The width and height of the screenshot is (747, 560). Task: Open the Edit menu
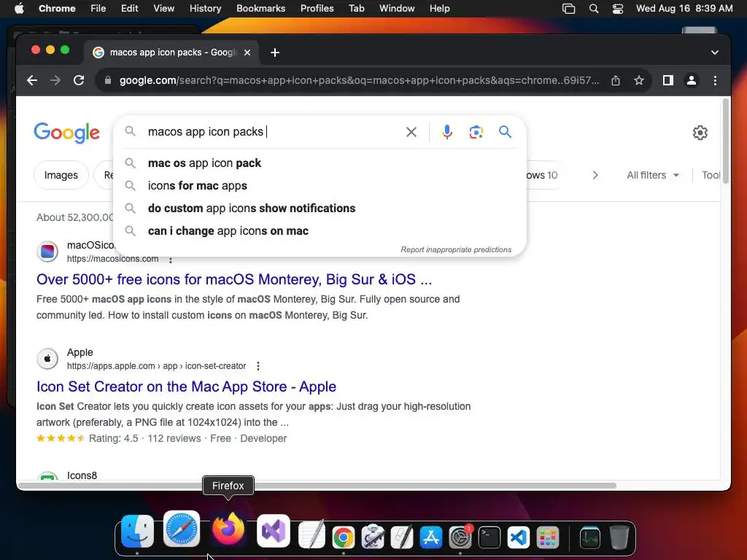pyautogui.click(x=129, y=9)
